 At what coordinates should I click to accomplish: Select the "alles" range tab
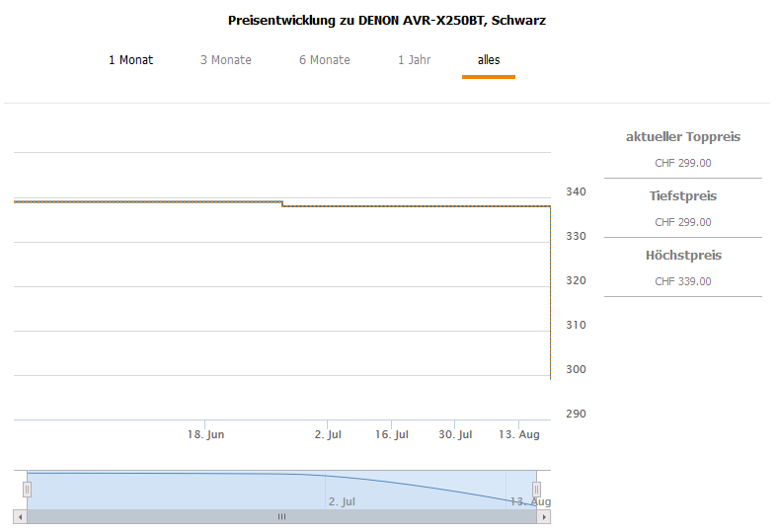(488, 60)
